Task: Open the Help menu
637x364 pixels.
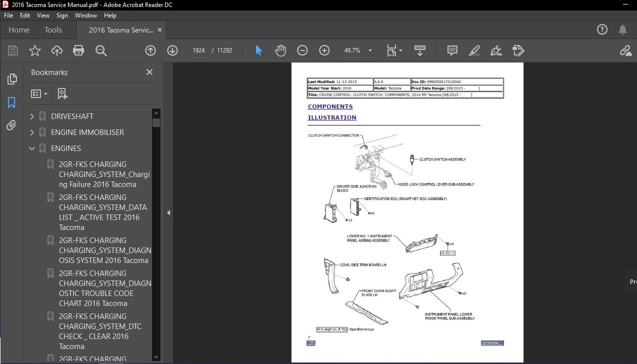Action: pos(110,15)
